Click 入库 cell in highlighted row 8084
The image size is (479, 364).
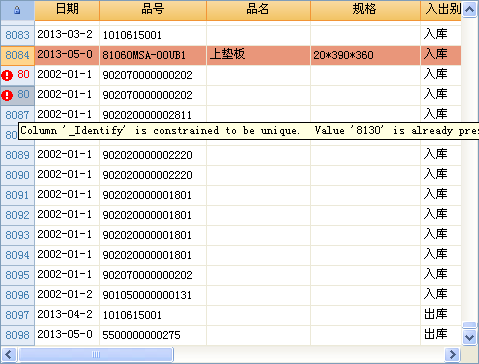pyautogui.click(x=441, y=55)
